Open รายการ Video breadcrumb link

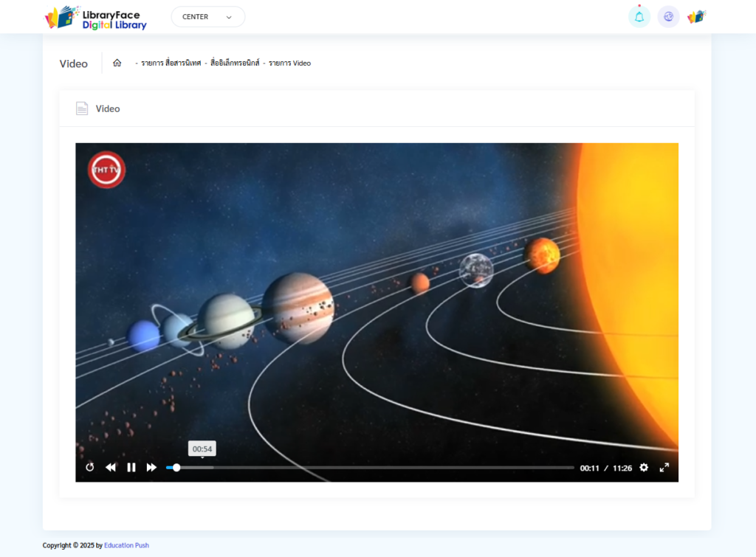tap(289, 63)
